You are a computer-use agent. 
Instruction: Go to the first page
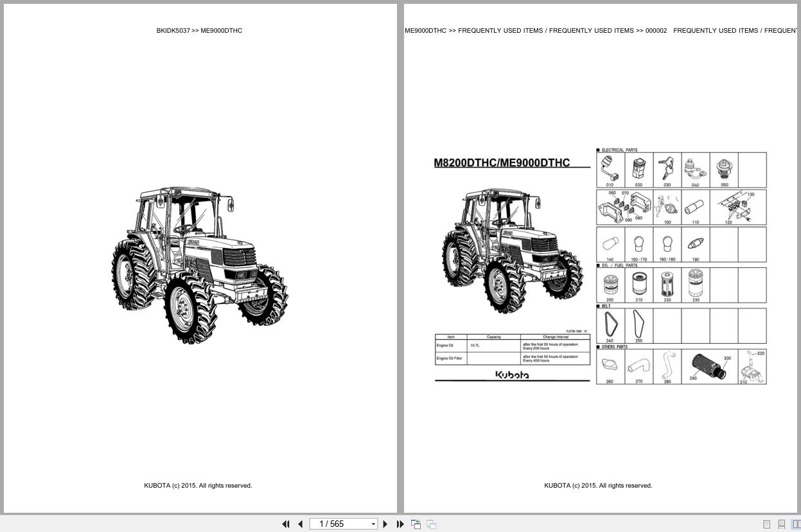coord(286,524)
